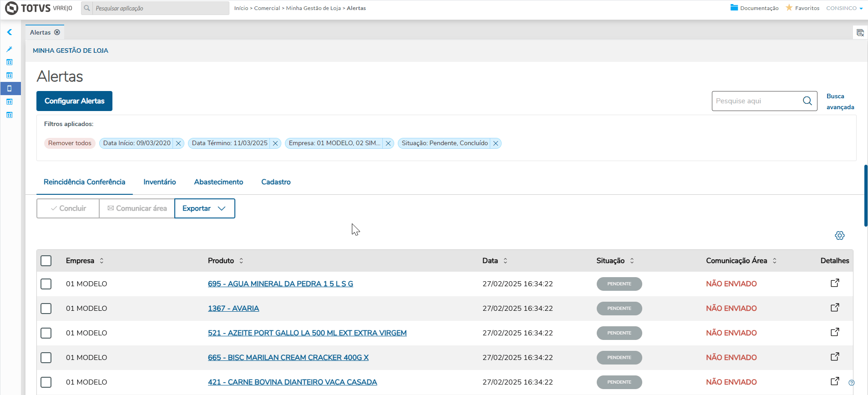Go to Início in the breadcrumb
Screen dimensions: 868x395
point(241,8)
